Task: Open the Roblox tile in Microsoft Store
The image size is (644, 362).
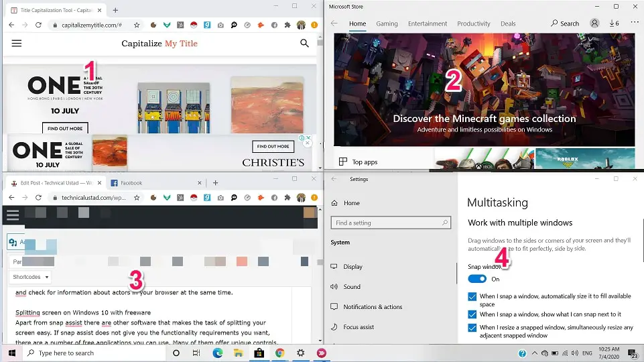Action: [585, 159]
